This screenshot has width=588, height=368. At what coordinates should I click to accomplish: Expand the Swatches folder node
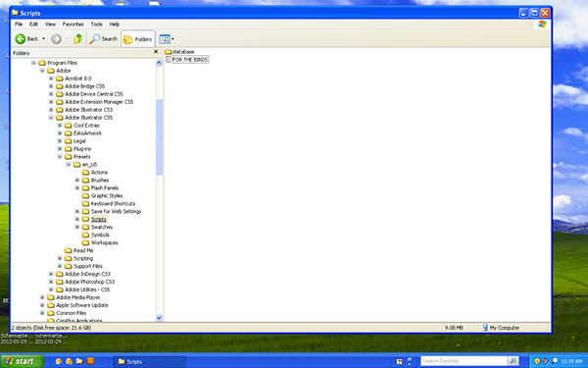tap(77, 228)
